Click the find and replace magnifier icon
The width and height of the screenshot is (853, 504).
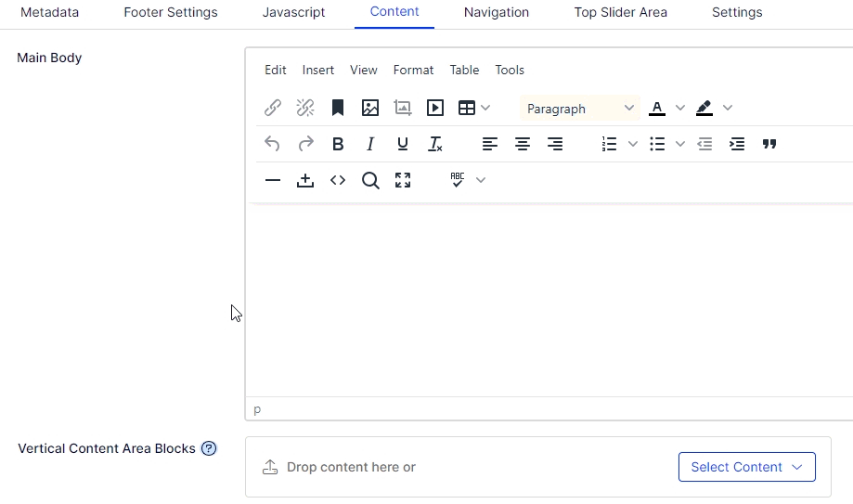[x=370, y=180]
